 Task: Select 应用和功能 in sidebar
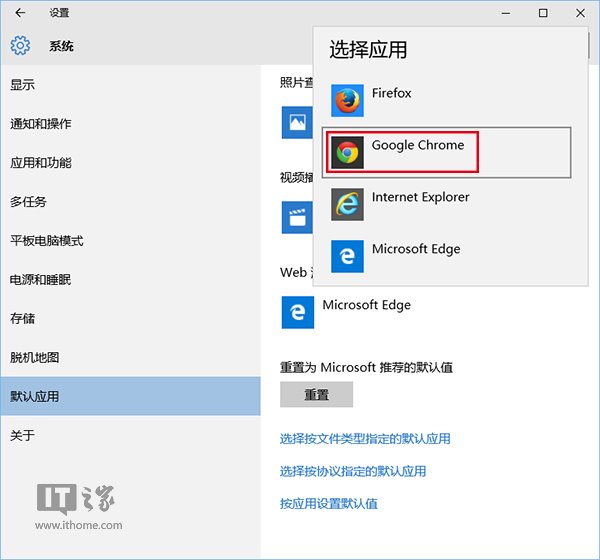pos(40,162)
